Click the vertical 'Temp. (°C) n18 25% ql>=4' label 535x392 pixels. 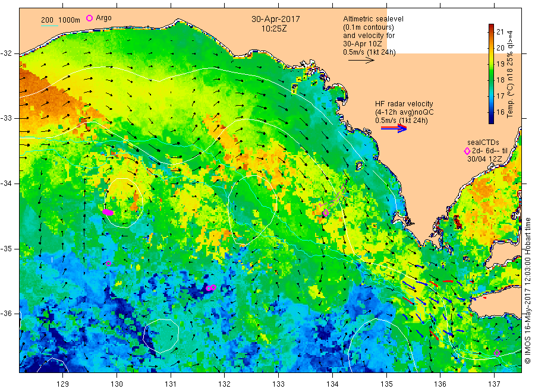coord(510,74)
